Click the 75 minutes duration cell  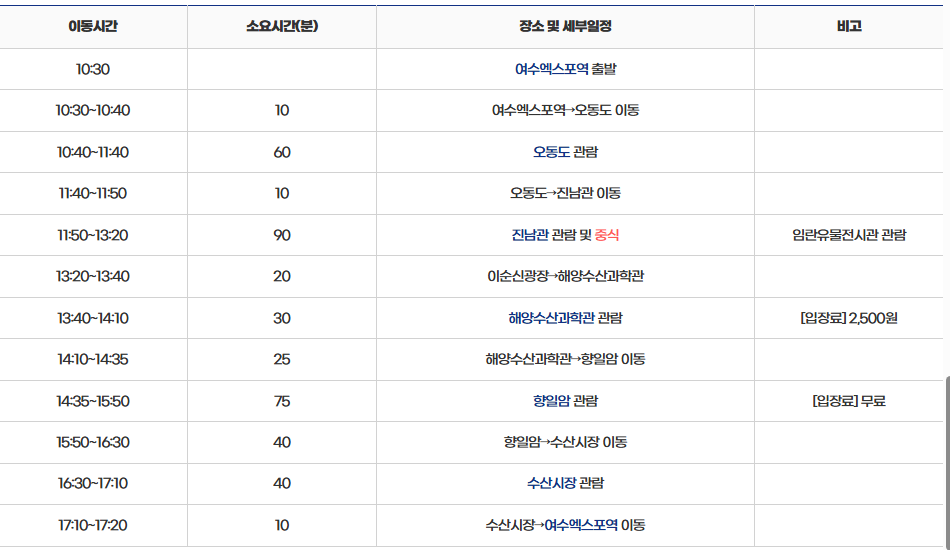click(x=282, y=401)
